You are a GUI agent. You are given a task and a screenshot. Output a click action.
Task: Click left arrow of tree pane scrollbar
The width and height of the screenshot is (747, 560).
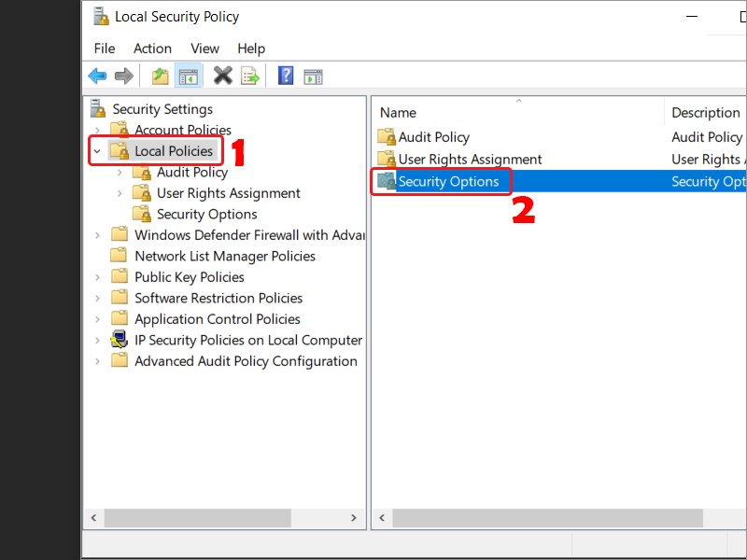pos(94,518)
